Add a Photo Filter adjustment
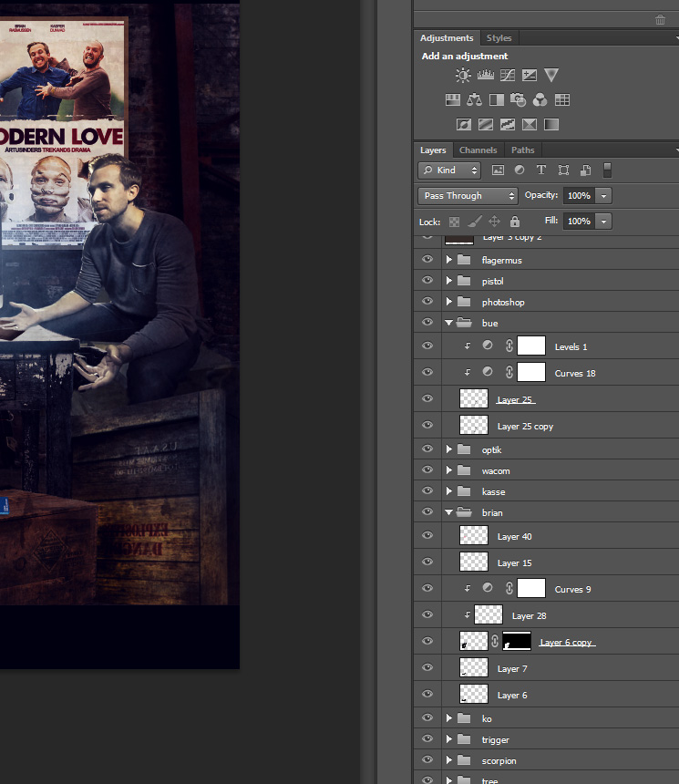Viewport: 679px width, 784px height. point(518,100)
